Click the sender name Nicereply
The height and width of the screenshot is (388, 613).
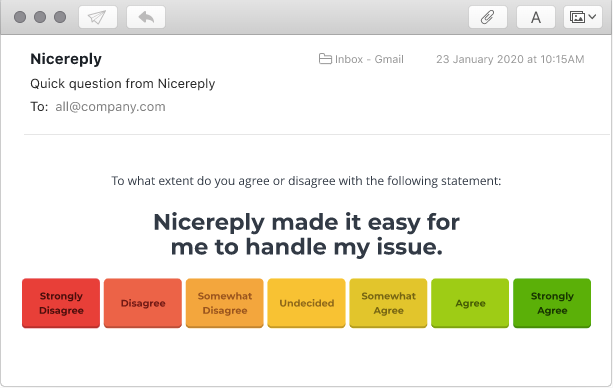pos(66,59)
